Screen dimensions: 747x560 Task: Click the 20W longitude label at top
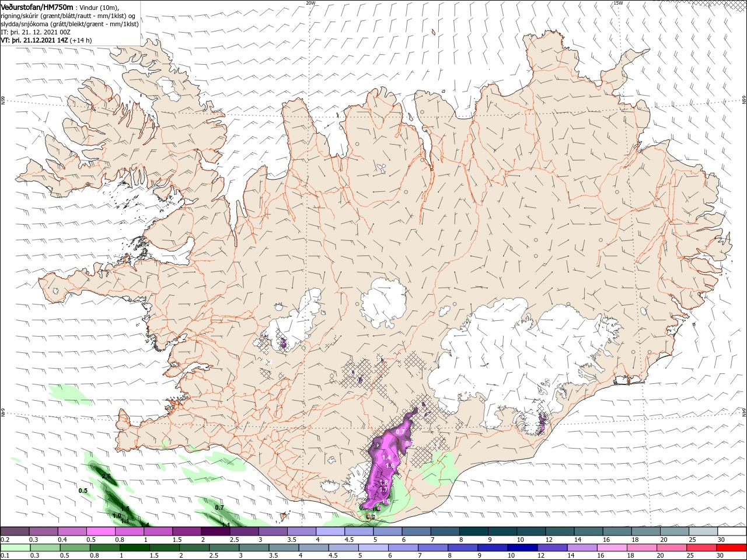[x=310, y=3]
